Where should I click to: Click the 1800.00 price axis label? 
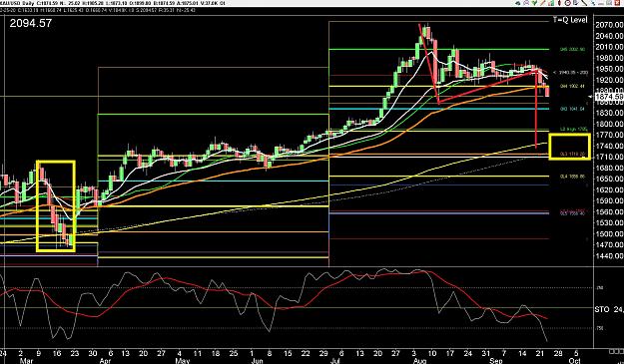609,124
